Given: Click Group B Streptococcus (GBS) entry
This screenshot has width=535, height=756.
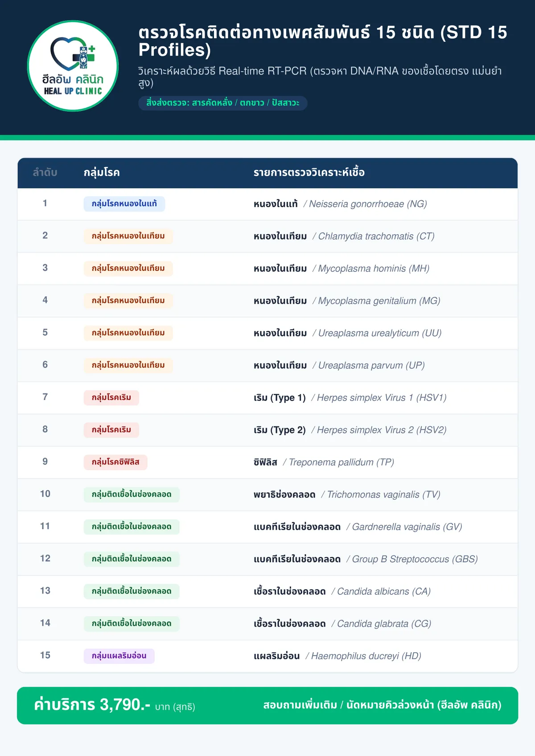Looking at the screenshot, I should pos(412,560).
